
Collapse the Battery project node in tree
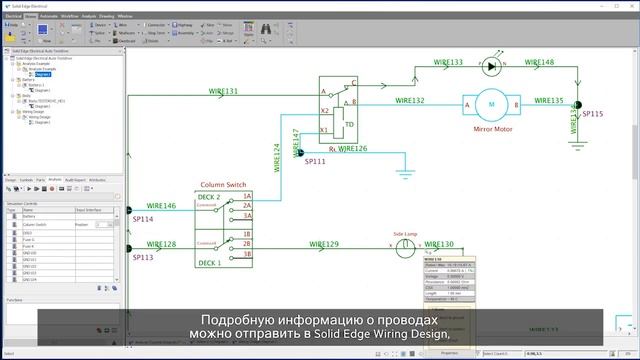coord(13,80)
